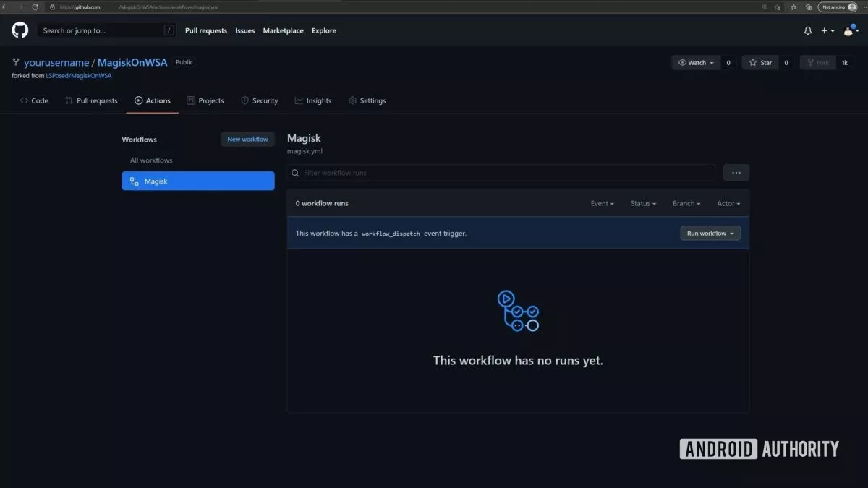
Task: Open Pull requests in top navigation
Action: 206,30
